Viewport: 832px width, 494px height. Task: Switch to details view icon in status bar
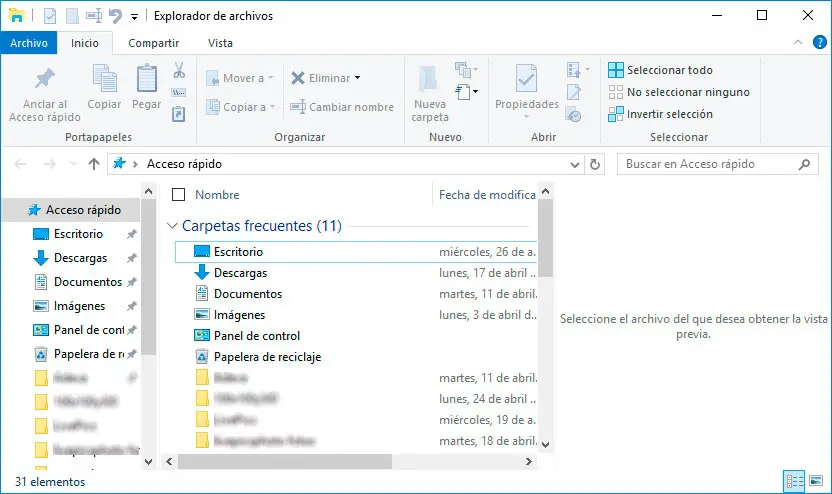(x=794, y=481)
